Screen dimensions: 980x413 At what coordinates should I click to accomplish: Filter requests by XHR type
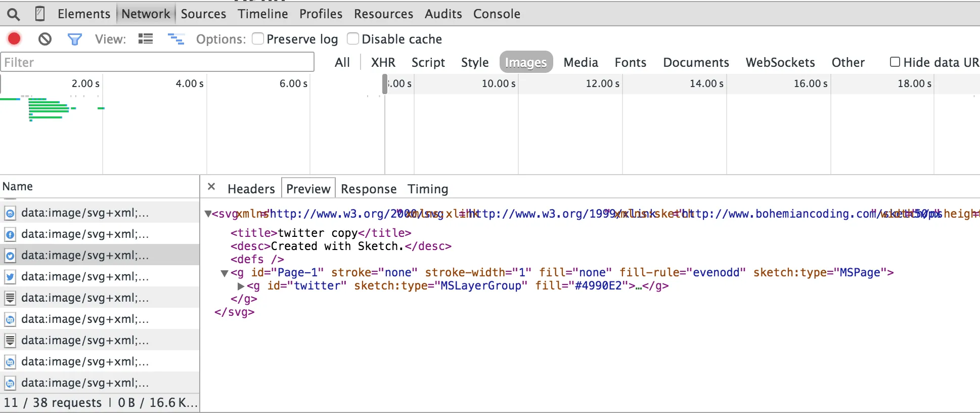coord(383,62)
